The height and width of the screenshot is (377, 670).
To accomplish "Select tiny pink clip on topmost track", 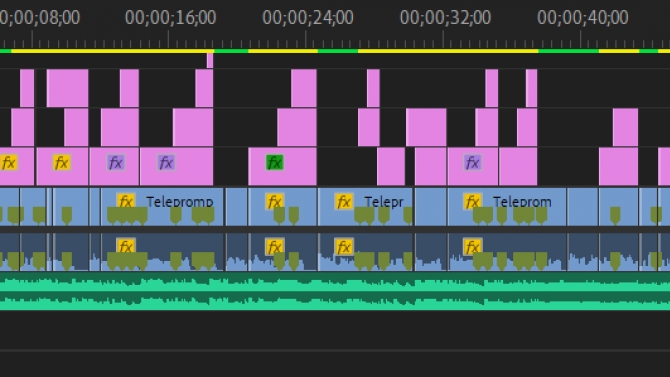I will click(210, 60).
